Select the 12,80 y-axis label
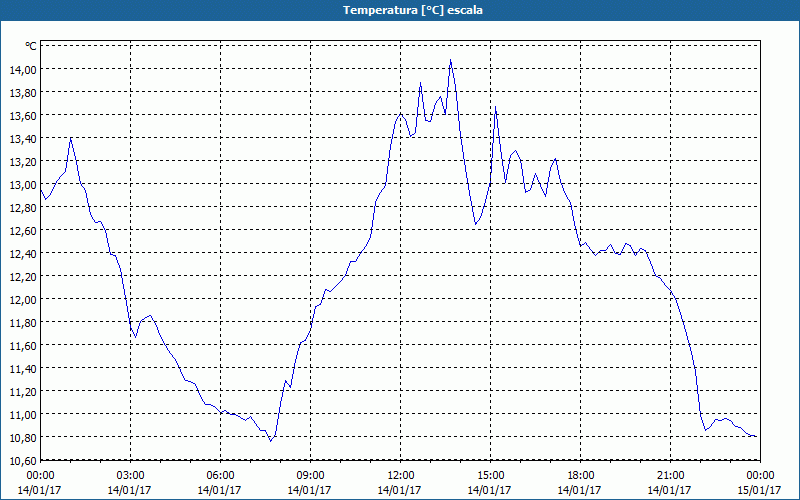Image resolution: width=800 pixels, height=500 pixels. tap(23, 208)
